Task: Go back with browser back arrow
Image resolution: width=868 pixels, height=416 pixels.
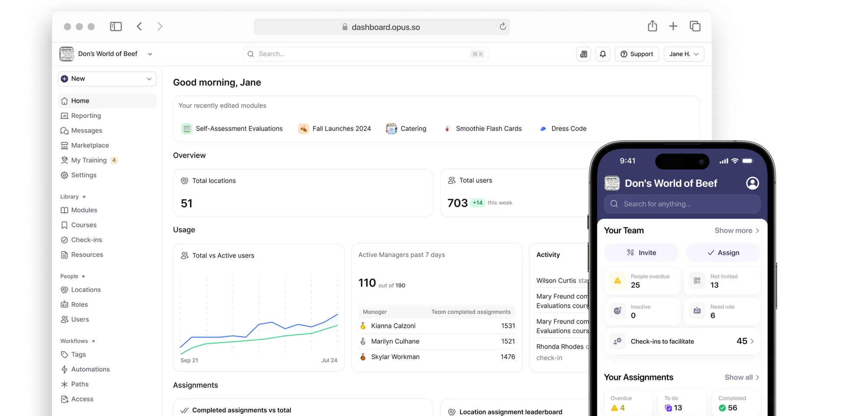Action: (x=139, y=26)
